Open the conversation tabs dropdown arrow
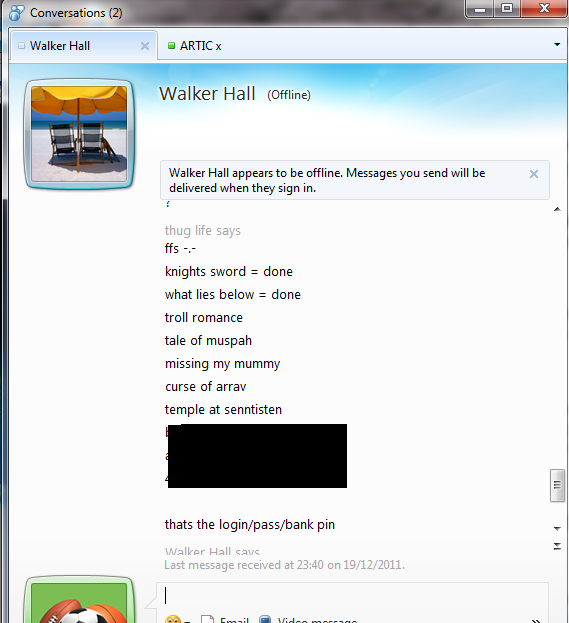This screenshot has height=623, width=569. [x=557, y=45]
